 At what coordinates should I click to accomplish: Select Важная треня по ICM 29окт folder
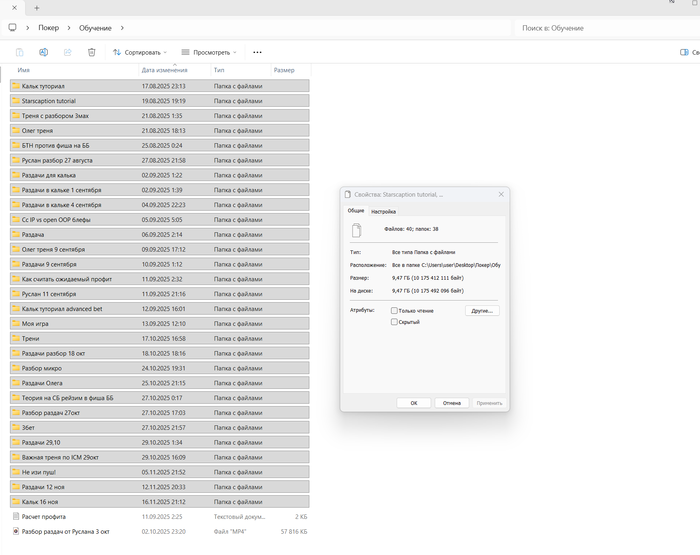[159, 457]
